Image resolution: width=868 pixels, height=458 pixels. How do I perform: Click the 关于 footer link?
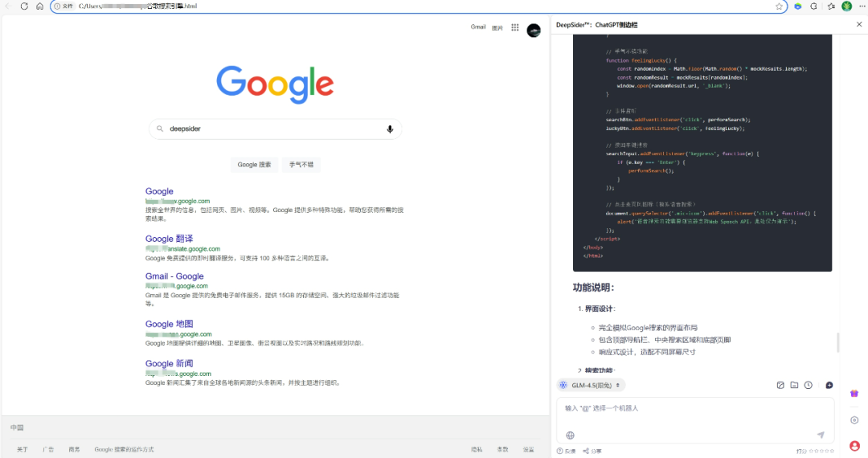[23, 450]
